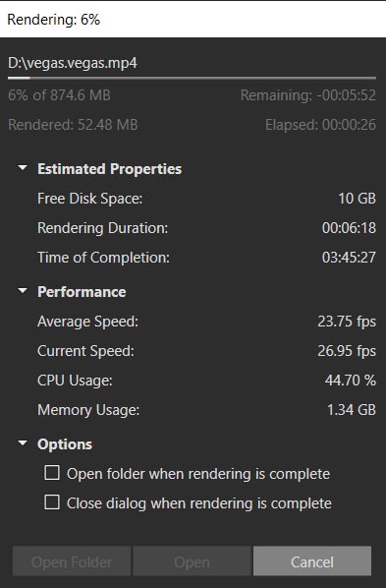Collapse the Estimated Properties section arrow
This screenshot has height=588, width=386.
point(23,167)
